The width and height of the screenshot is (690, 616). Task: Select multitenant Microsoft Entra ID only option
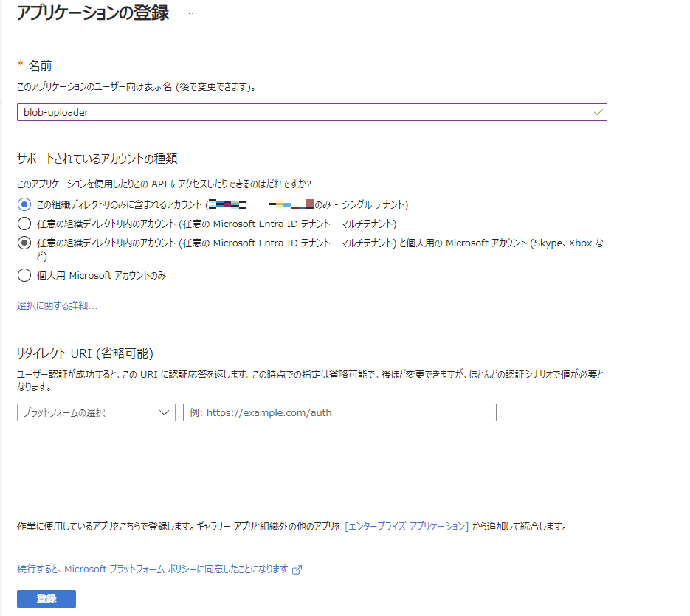(24, 224)
